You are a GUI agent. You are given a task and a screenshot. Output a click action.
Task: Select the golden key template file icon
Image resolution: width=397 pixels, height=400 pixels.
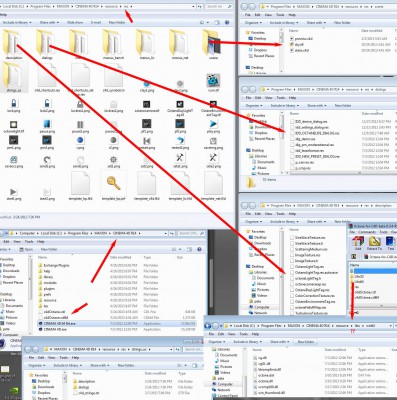[113, 183]
